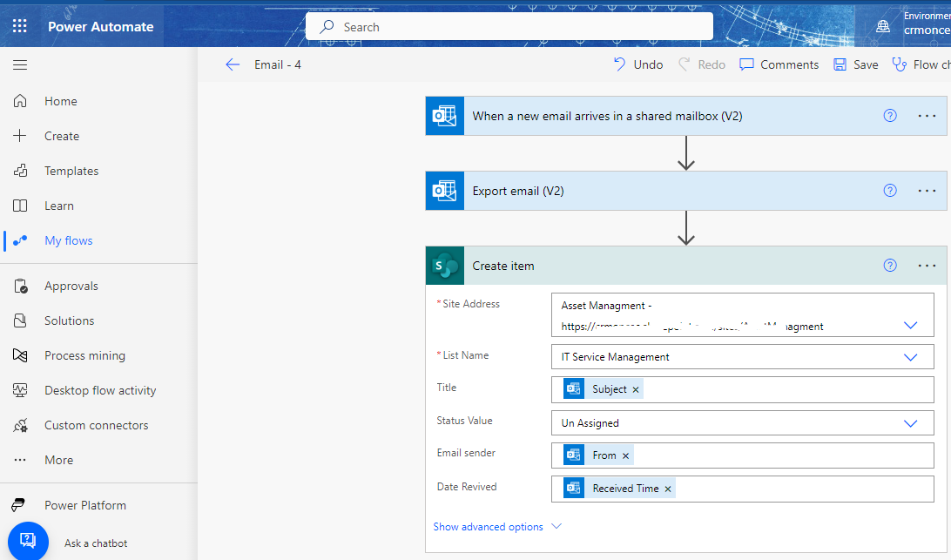Click the Power Platform icon

[x=19, y=505]
